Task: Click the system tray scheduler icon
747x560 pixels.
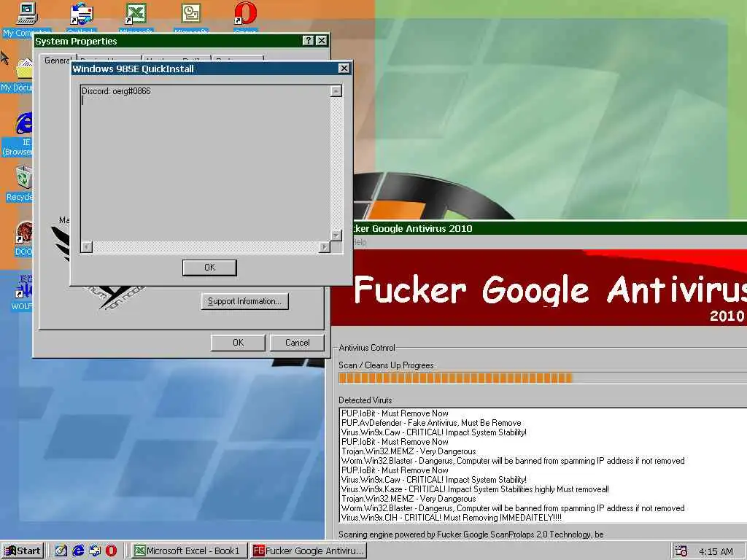Action: [681, 551]
